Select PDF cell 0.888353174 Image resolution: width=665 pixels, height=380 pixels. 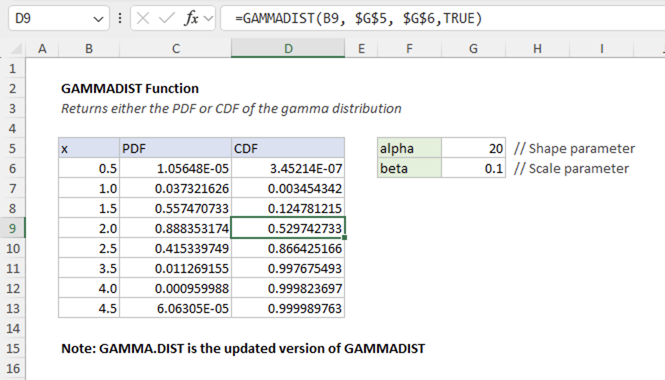click(176, 228)
